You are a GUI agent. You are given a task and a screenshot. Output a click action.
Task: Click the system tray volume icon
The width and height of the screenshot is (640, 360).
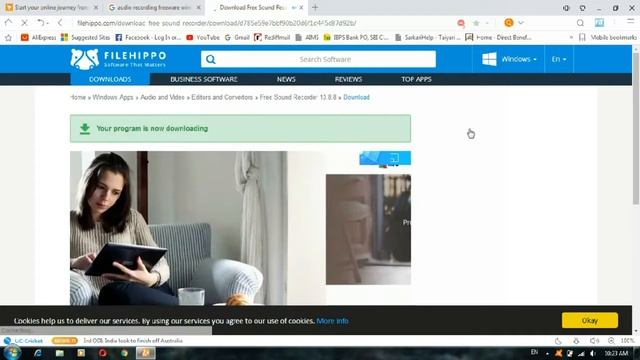pos(593,353)
